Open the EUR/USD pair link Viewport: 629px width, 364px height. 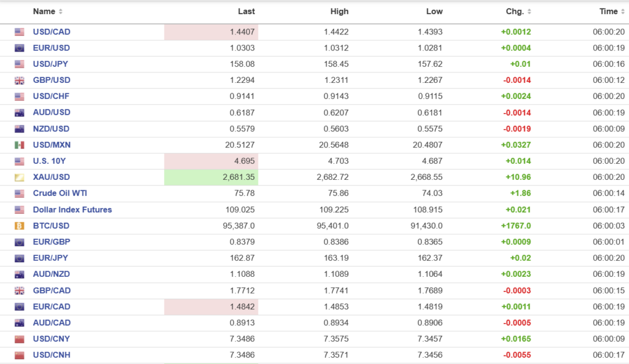click(52, 48)
